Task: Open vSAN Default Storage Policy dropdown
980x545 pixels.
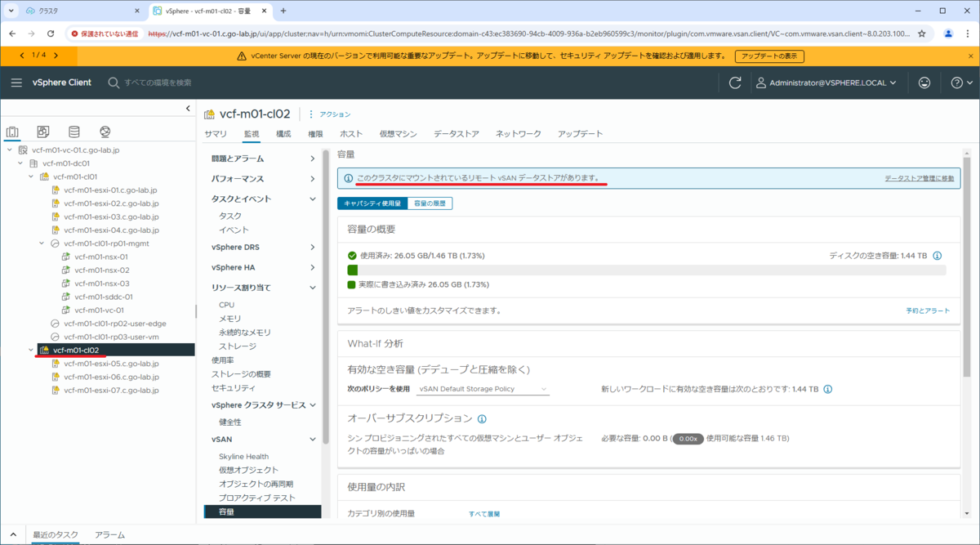Action: [483, 389]
